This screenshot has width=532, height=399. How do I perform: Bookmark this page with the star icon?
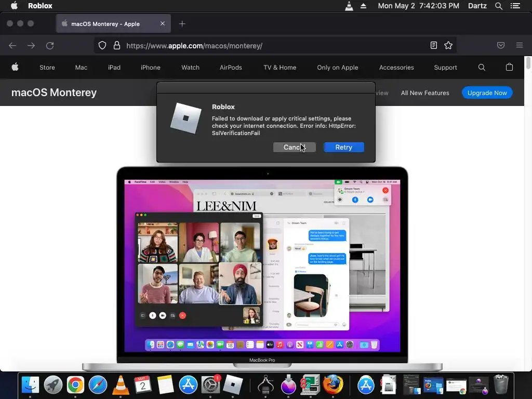tap(448, 46)
